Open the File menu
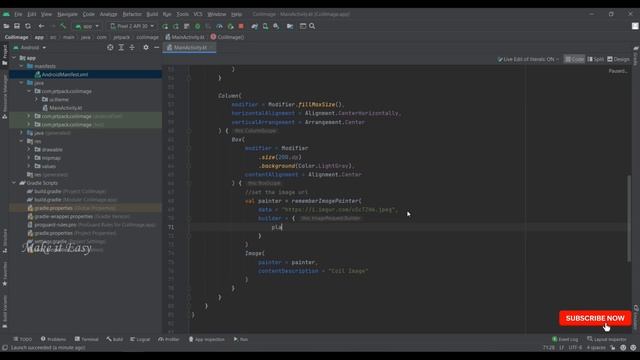640x360 pixels. pyautogui.click(x=18, y=14)
